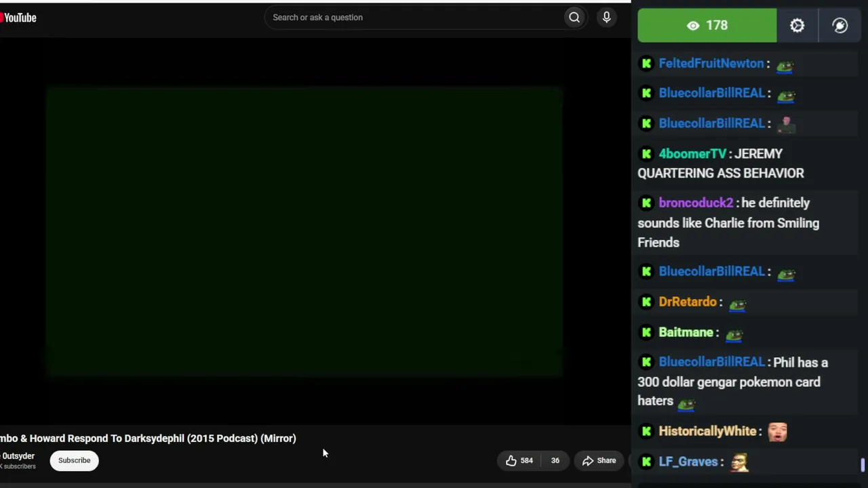This screenshot has height=488, width=868.
Task: Open the Share button under the video
Action: [599, 460]
